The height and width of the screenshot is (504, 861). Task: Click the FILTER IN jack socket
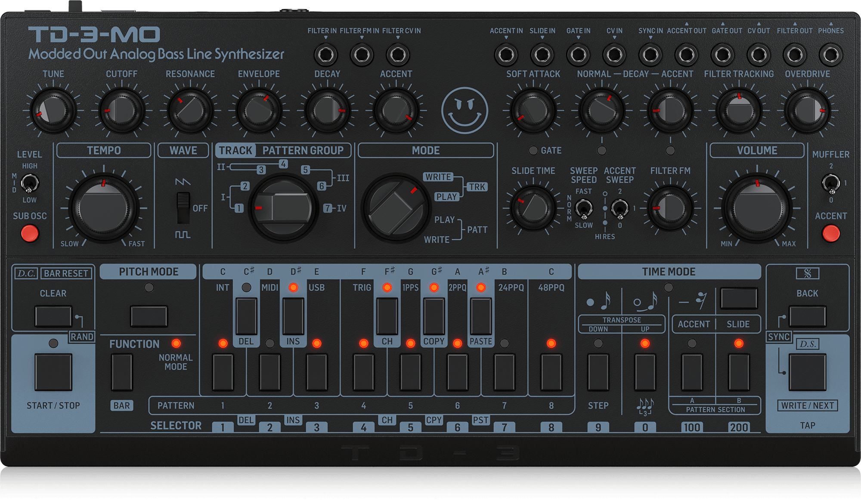(x=325, y=55)
